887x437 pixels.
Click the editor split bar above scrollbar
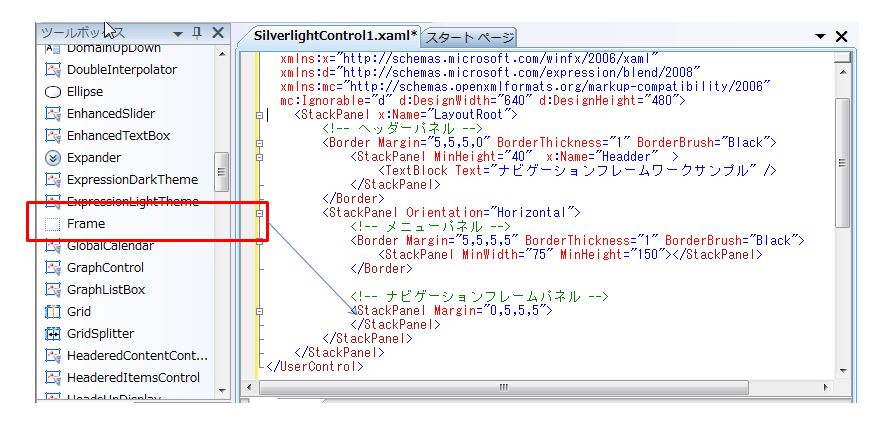[843, 58]
